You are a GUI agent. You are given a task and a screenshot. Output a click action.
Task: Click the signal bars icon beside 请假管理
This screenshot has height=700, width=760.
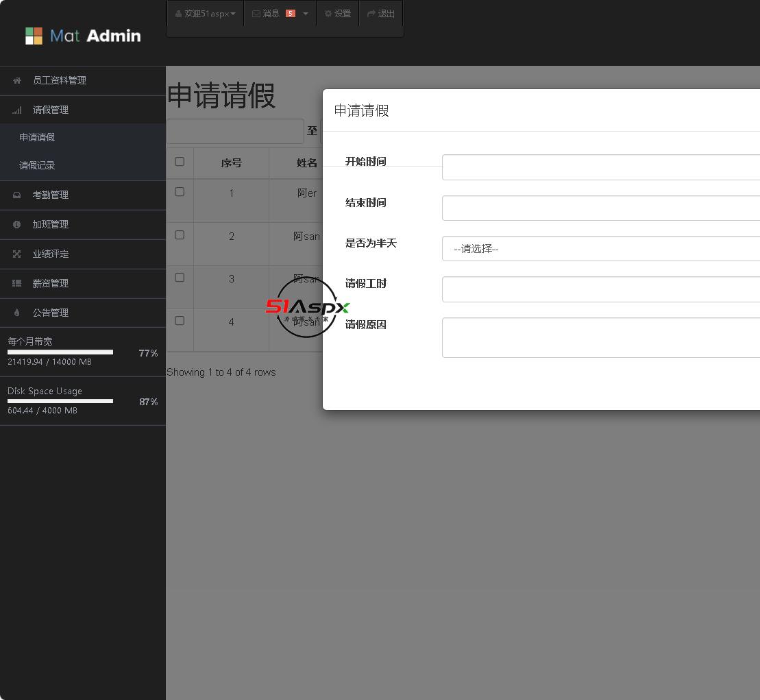click(17, 110)
